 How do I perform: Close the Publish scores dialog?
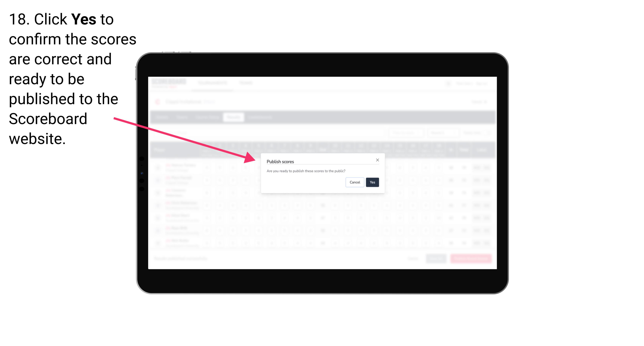pos(377,160)
